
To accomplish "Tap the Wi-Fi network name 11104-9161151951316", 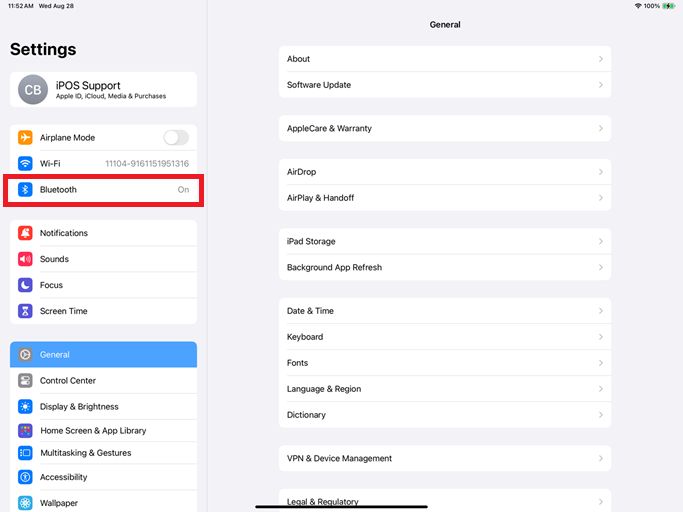I will (147, 163).
